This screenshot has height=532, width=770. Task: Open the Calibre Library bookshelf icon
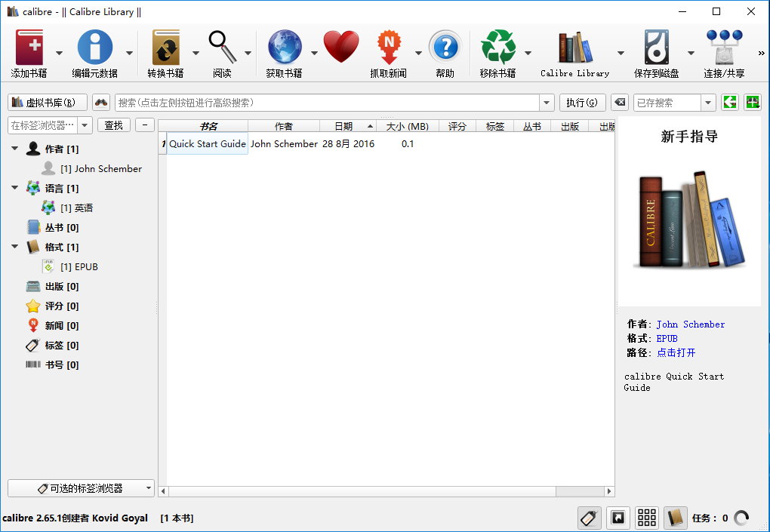point(575,48)
